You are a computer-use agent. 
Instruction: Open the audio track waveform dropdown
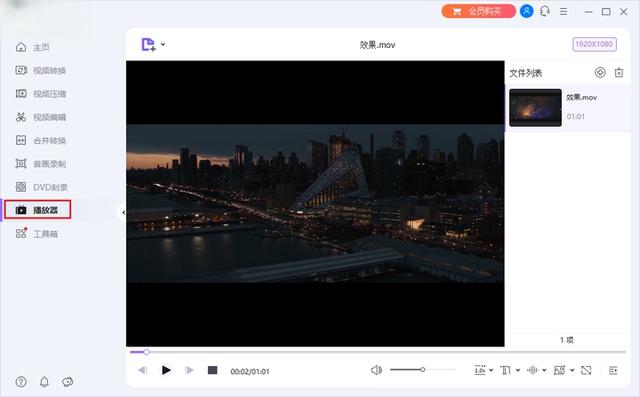(x=536, y=370)
